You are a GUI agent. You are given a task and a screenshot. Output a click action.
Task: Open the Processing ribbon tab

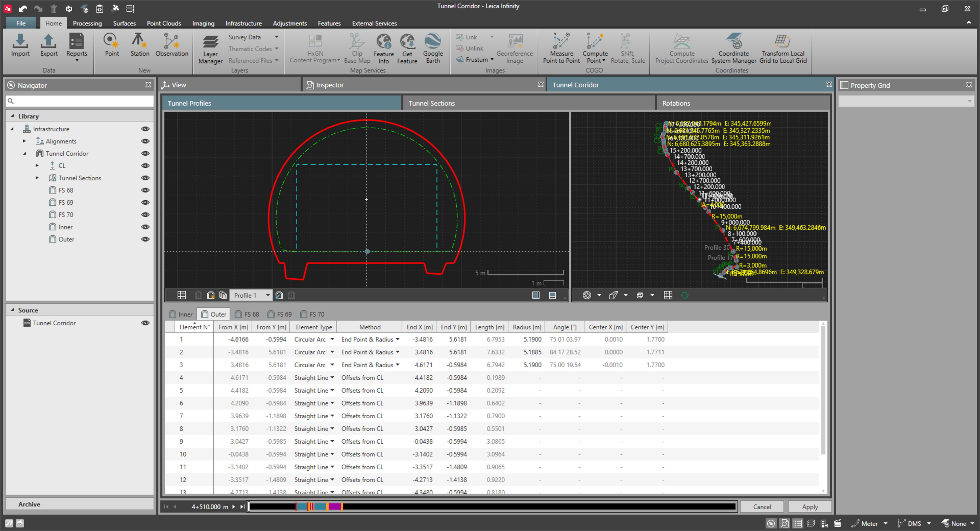(x=87, y=23)
